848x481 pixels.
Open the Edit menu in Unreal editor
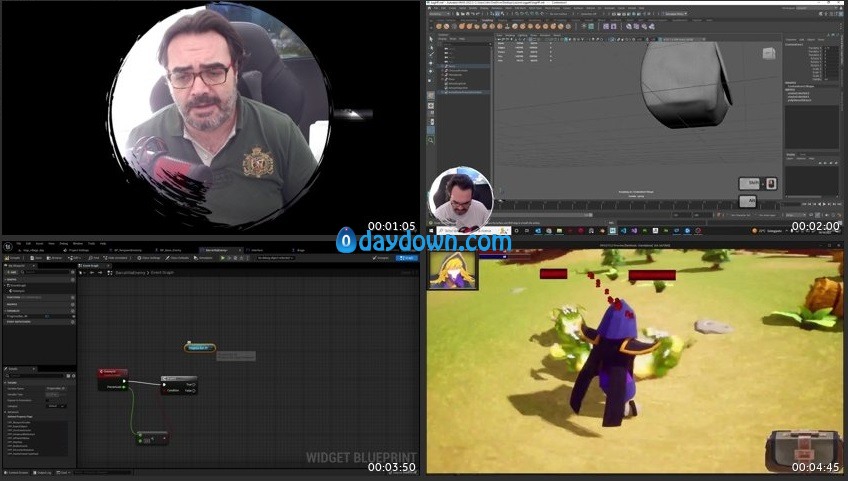tap(28, 243)
